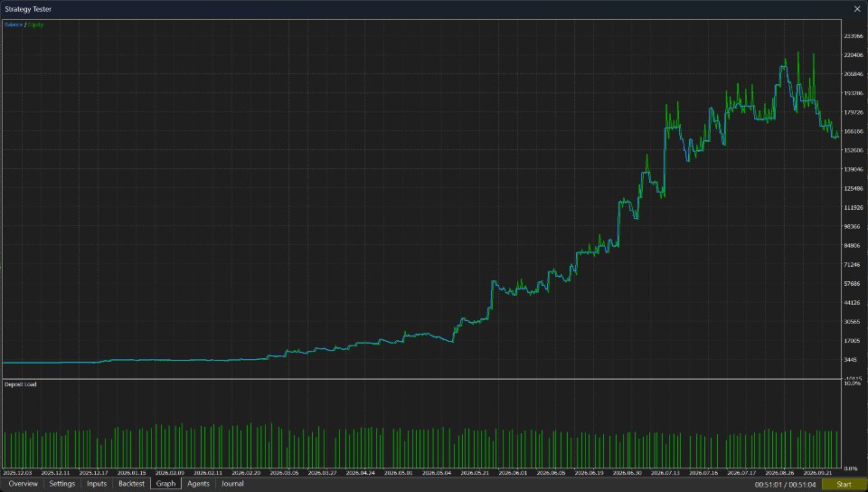Screen dimensions: 868x492
Task: Click the Equity legend label
Action: click(x=35, y=24)
